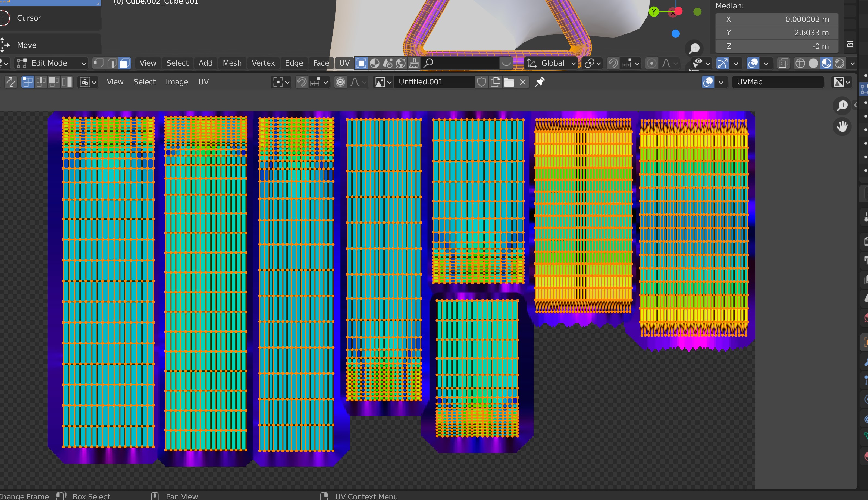
Task: Switch to wireframe viewport shading
Action: 800,63
